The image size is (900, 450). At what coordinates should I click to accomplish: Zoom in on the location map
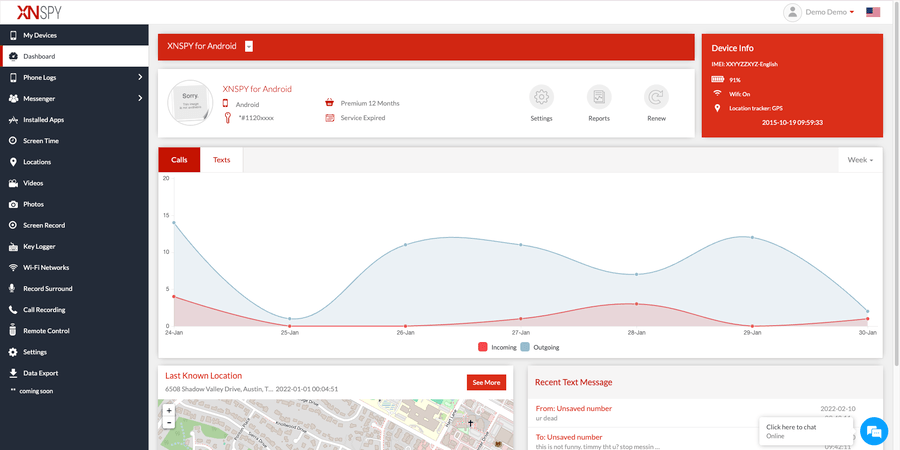click(x=169, y=411)
